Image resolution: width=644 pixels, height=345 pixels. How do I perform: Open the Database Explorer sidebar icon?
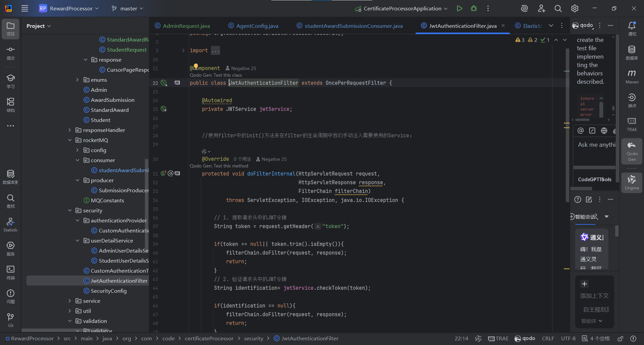(x=11, y=177)
